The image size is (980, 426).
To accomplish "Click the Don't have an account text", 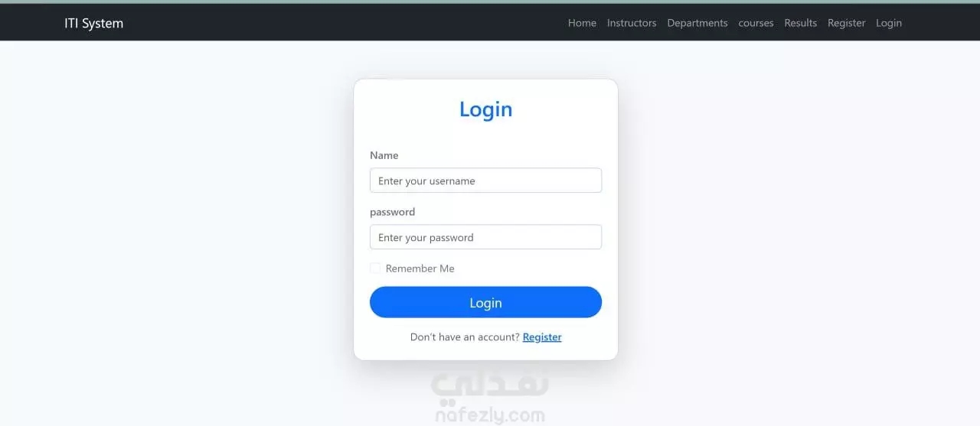I will (465, 337).
